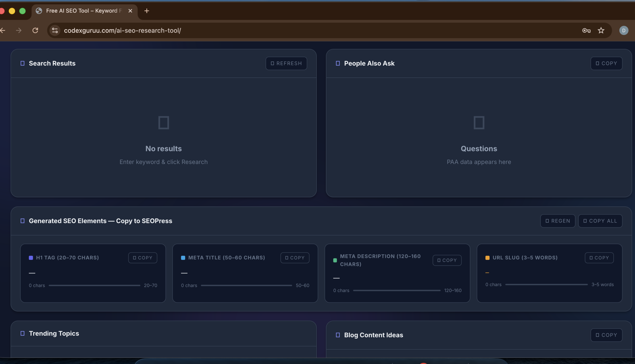The height and width of the screenshot is (364, 635).
Task: Click the Meta Description character progress bar
Action: [397, 291]
